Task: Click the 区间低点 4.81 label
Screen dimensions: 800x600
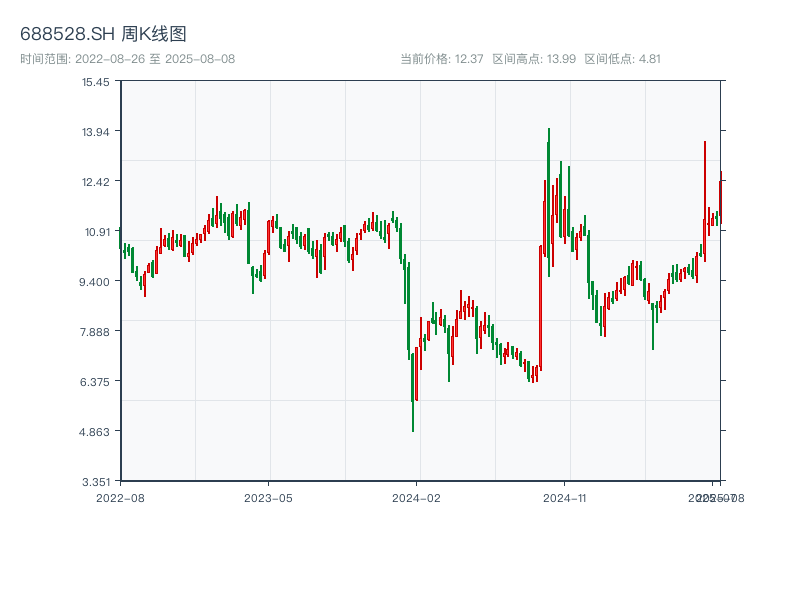Action: point(623,59)
